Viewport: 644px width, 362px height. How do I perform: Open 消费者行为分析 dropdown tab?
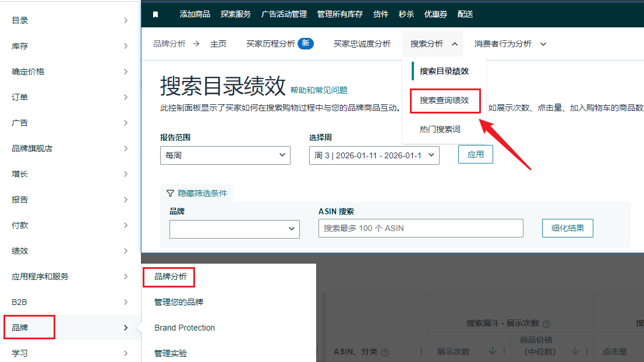510,44
